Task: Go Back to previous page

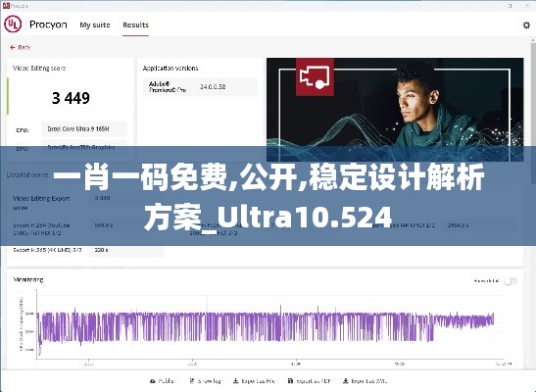Action: click(x=21, y=47)
